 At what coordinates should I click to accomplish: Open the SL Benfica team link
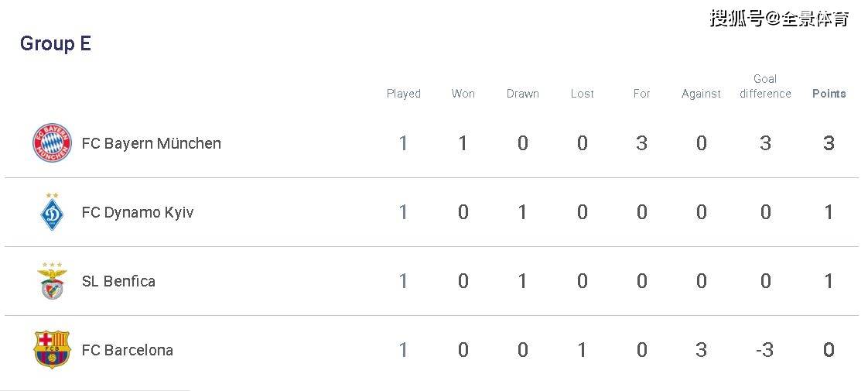[118, 281]
